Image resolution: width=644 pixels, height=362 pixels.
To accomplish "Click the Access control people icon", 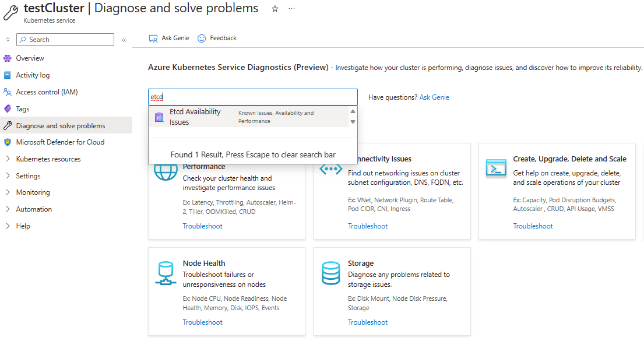I will coord(8,92).
